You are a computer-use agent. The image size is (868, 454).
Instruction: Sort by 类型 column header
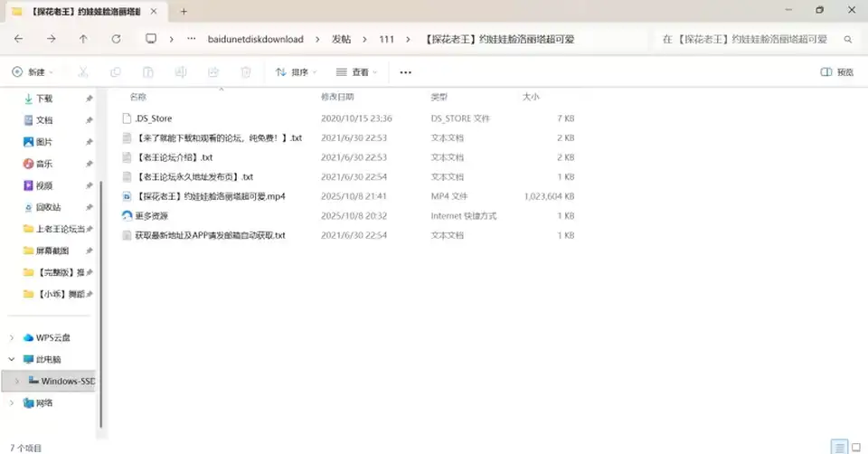(439, 97)
